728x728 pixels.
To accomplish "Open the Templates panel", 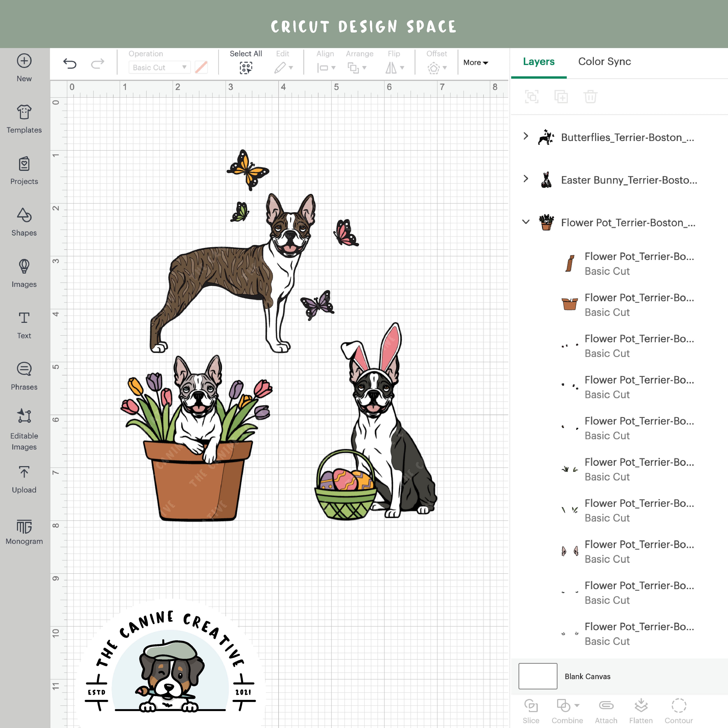I will pos(24,120).
